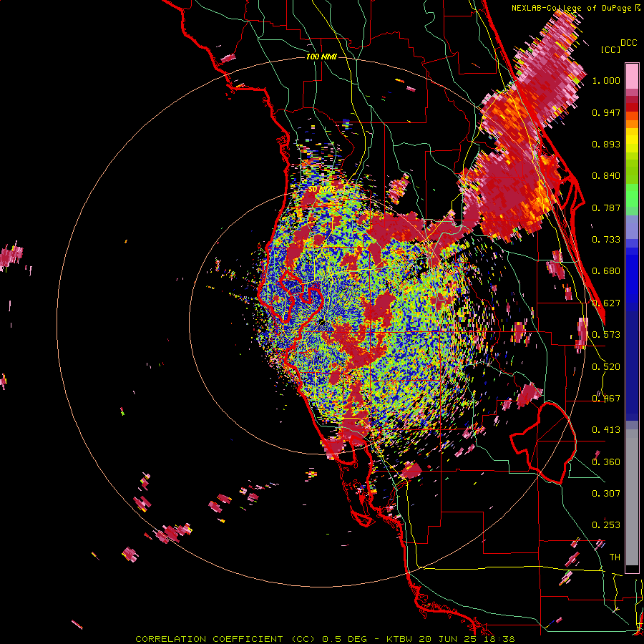Screen dimensions: 644x644
Task: Select the 0.307 color scale value
Action: 606,494
